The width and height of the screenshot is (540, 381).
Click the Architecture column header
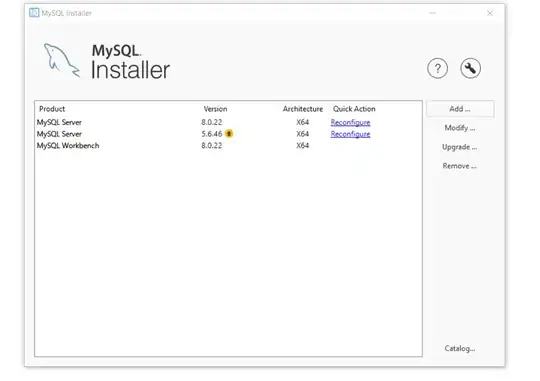[x=303, y=109]
